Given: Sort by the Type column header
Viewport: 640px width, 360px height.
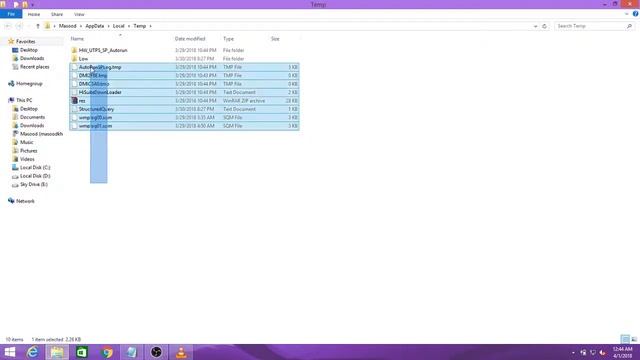Looking at the screenshot, I should tap(229, 39).
